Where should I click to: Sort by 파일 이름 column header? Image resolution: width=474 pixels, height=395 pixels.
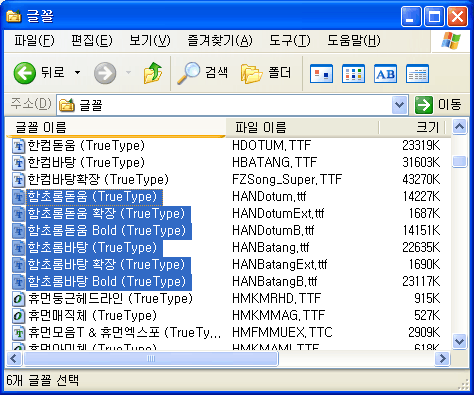click(302, 127)
